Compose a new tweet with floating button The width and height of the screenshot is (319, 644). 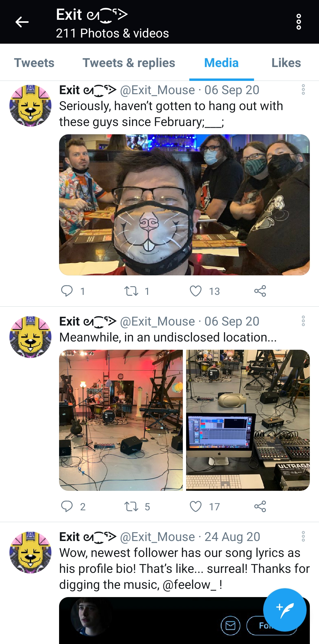(285, 610)
